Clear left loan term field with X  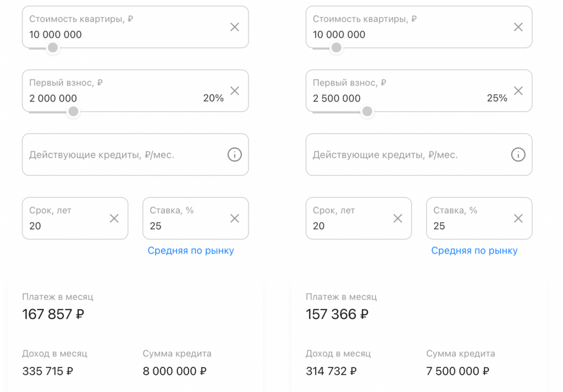pyautogui.click(x=114, y=218)
